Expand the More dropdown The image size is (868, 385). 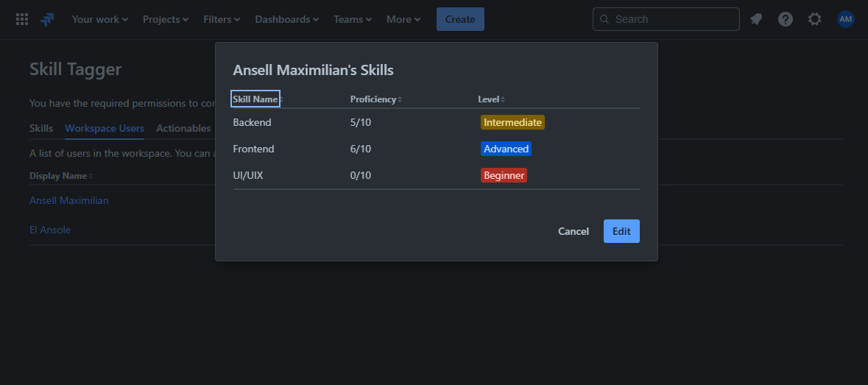403,19
